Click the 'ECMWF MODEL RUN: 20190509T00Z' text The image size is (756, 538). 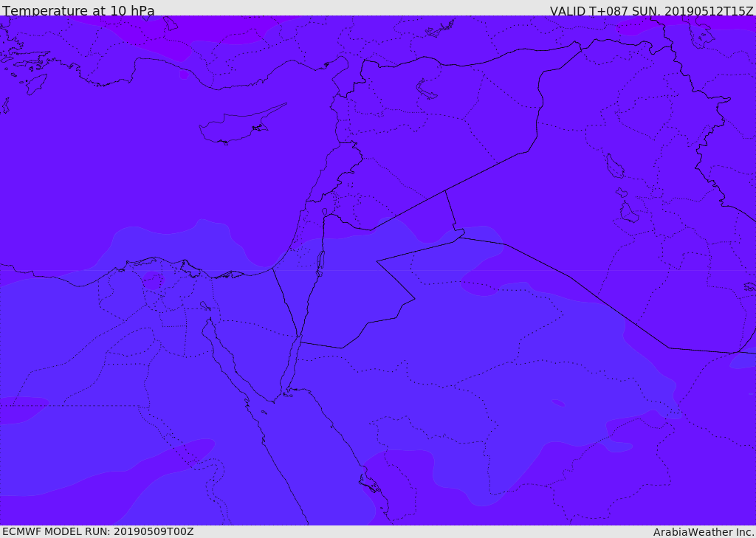click(x=98, y=531)
